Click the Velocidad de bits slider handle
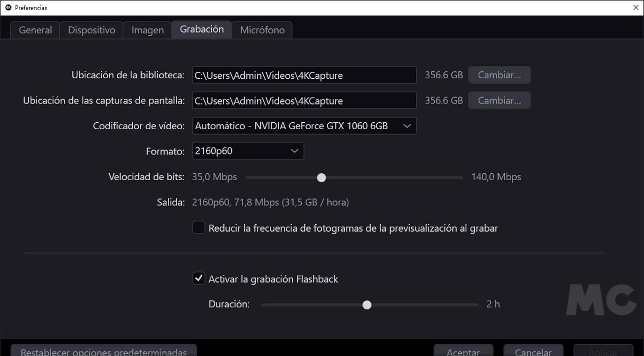Viewport: 644px width, 356px height. click(x=321, y=177)
